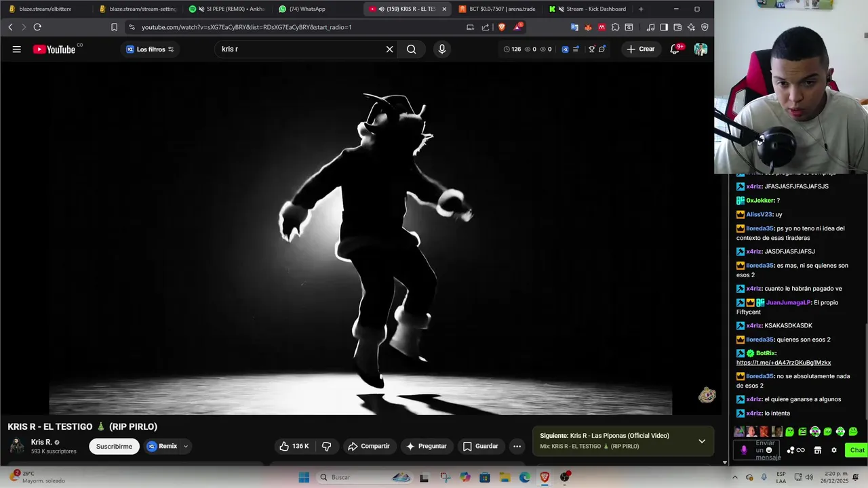Open Brave Shields lion icon
This screenshot has height=488, width=868.
[x=502, y=27]
